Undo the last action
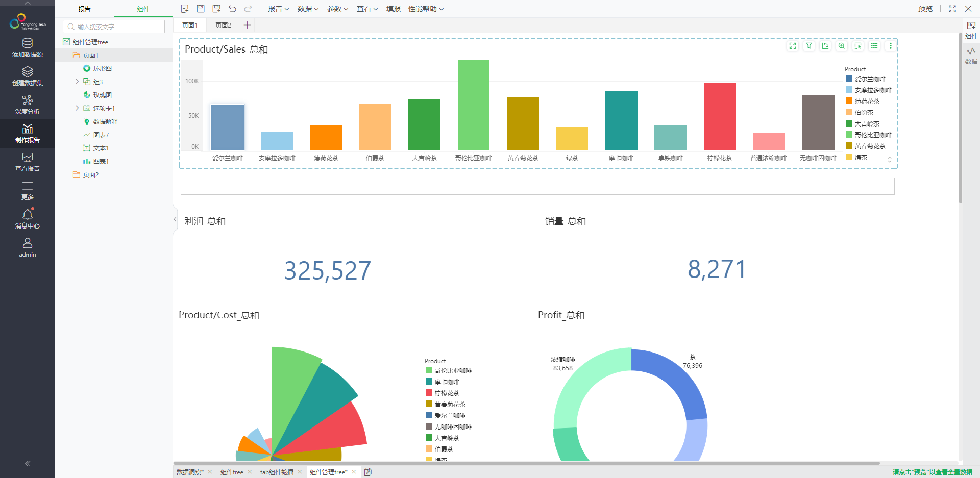Image resolution: width=980 pixels, height=478 pixels. [232, 9]
